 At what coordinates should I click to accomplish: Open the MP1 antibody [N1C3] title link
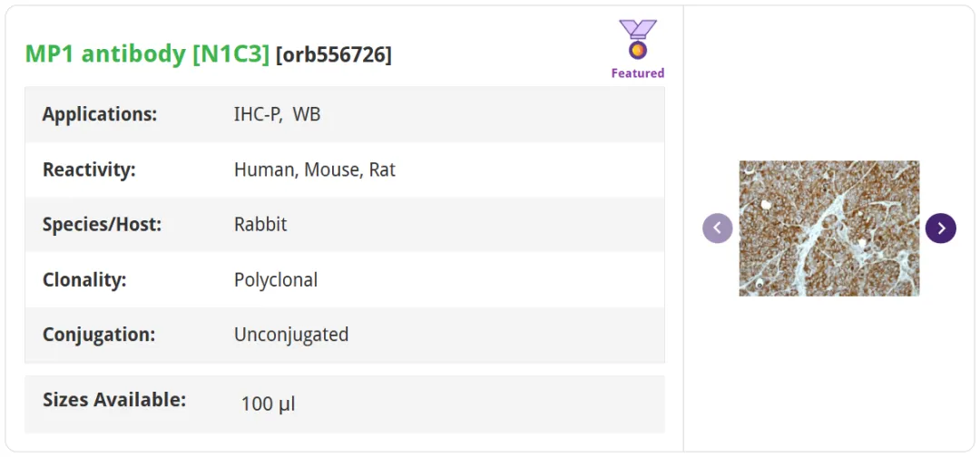[147, 54]
